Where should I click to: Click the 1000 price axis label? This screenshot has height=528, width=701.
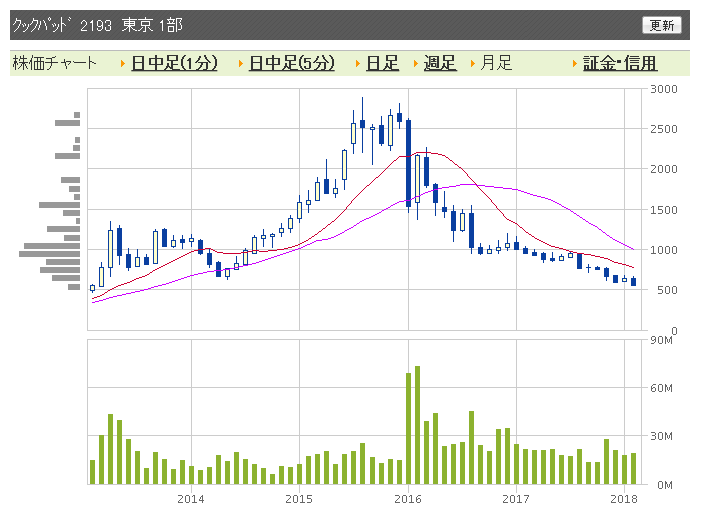[664, 250]
